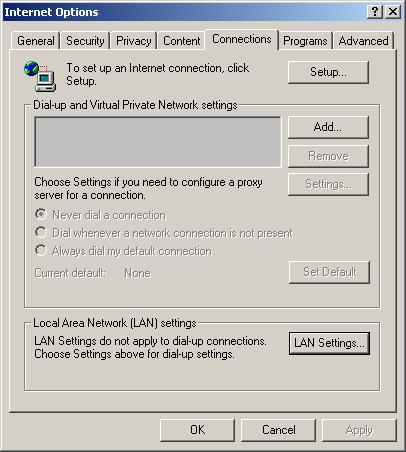Click inside the empty dial-up connections list
Screen dimensions: 406x452
coord(158,142)
